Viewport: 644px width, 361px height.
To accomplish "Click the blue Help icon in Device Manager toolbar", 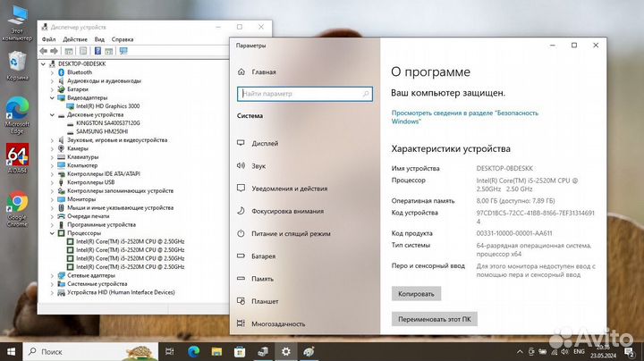I will click(x=97, y=51).
